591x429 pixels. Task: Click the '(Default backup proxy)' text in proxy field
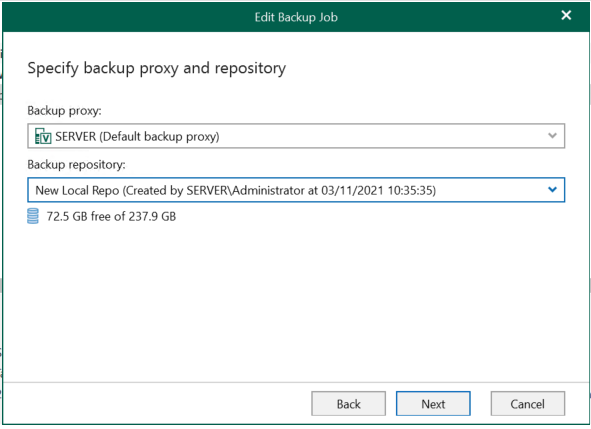tap(159, 136)
